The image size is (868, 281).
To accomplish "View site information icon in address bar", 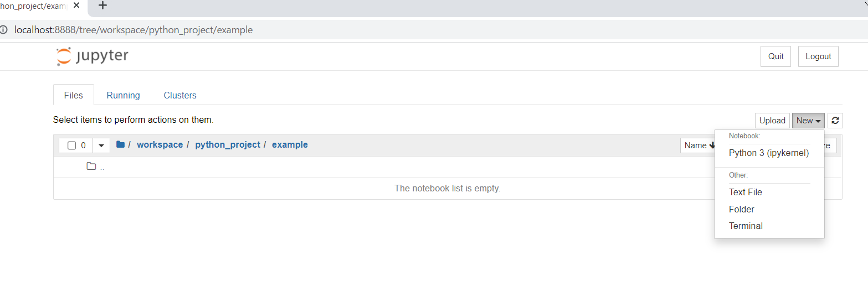I will coord(4,30).
